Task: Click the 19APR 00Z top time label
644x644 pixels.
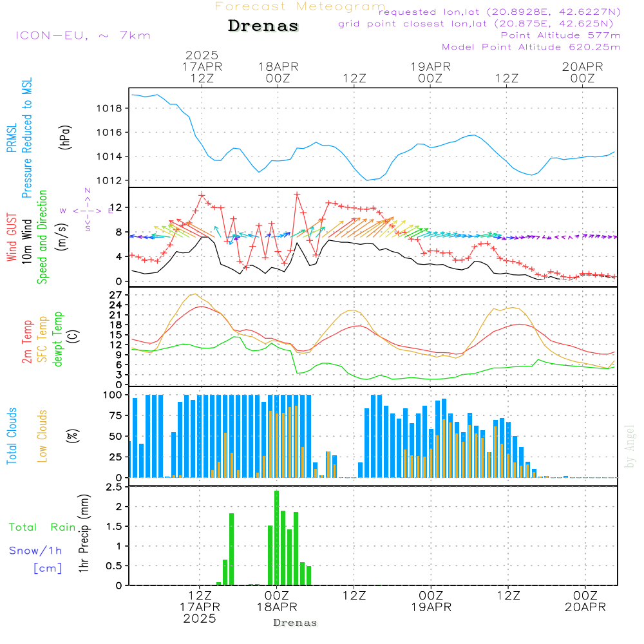Action: pos(430,72)
